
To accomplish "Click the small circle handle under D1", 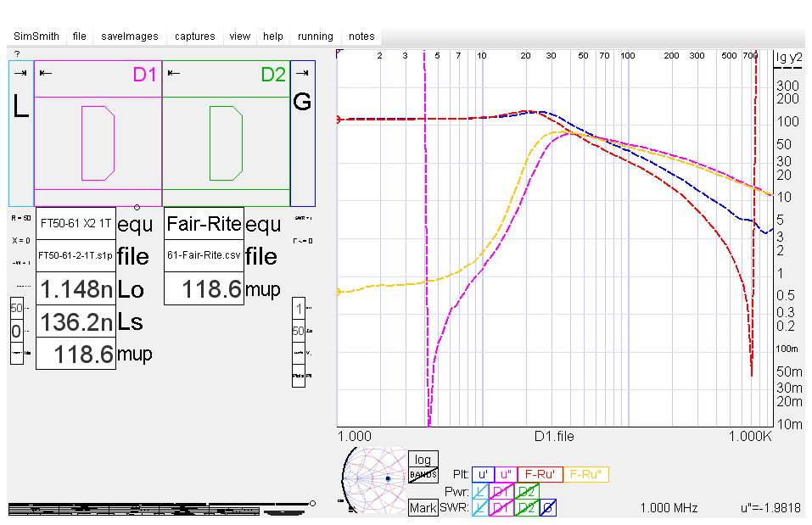I will pos(137,207).
